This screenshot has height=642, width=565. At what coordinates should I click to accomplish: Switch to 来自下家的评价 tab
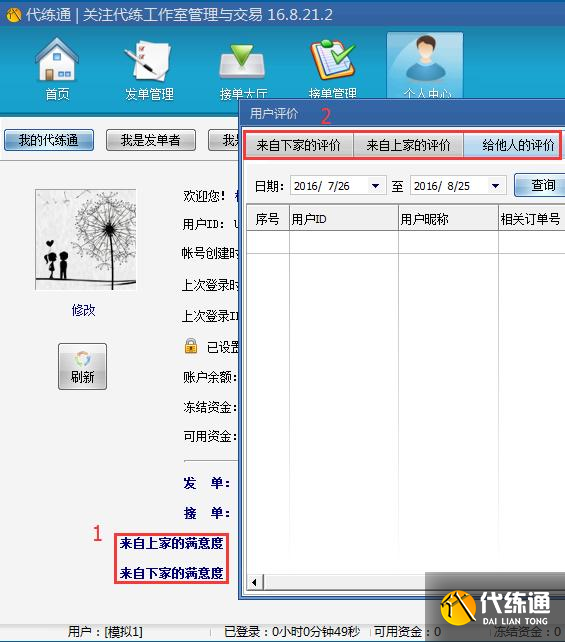point(298,145)
